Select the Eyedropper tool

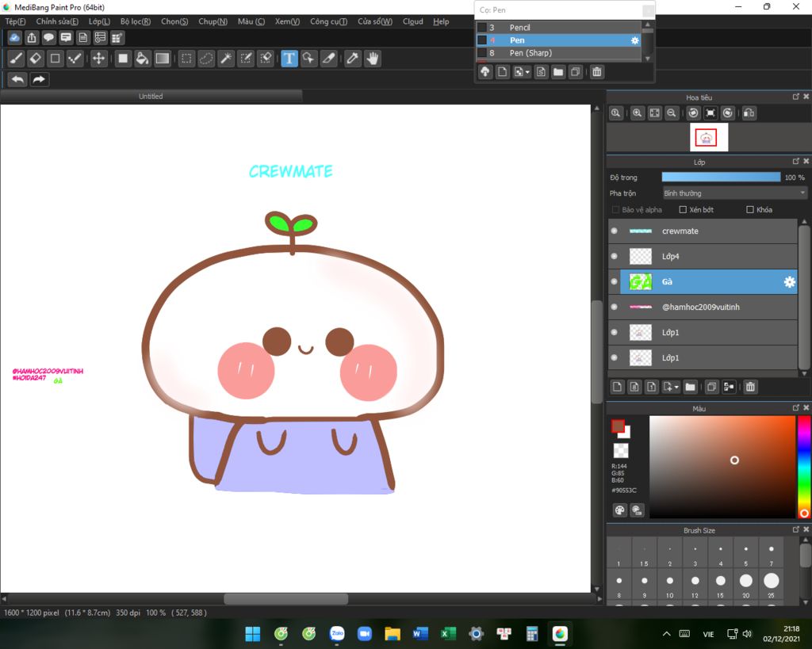coord(353,59)
